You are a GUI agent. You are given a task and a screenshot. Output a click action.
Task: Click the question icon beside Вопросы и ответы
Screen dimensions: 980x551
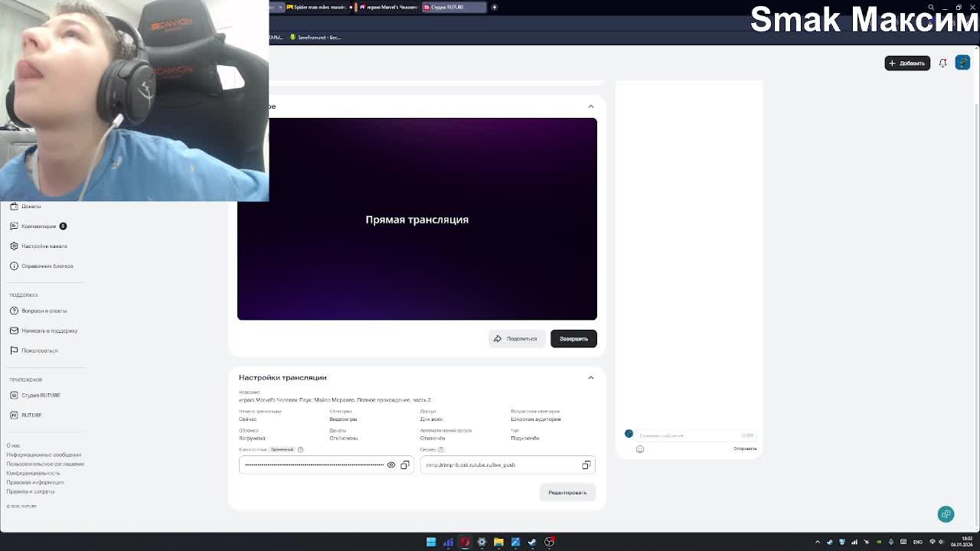pos(14,311)
